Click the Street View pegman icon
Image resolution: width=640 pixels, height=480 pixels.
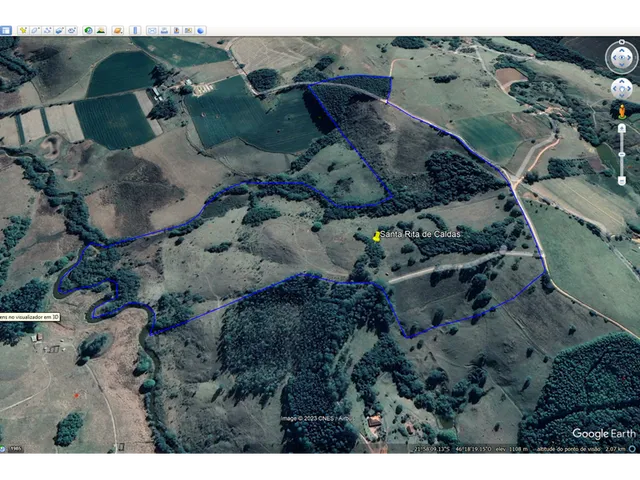tap(622, 111)
